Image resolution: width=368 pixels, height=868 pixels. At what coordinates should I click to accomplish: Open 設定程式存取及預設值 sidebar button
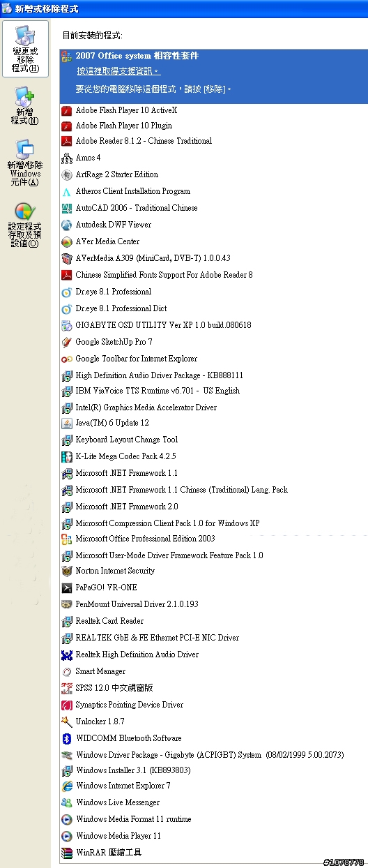(25, 225)
